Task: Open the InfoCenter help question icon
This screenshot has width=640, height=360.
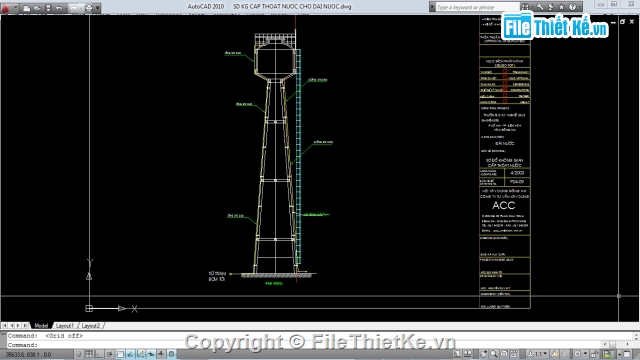Action: click(x=572, y=7)
